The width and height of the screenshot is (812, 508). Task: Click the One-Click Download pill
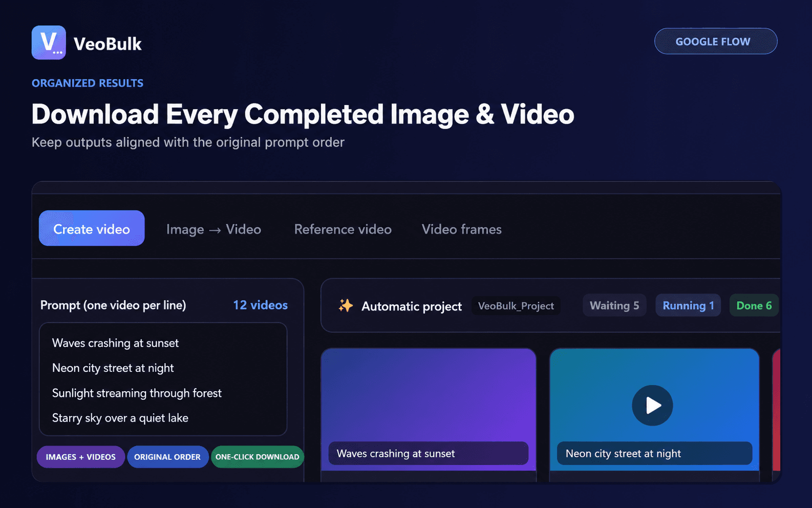coord(258,457)
